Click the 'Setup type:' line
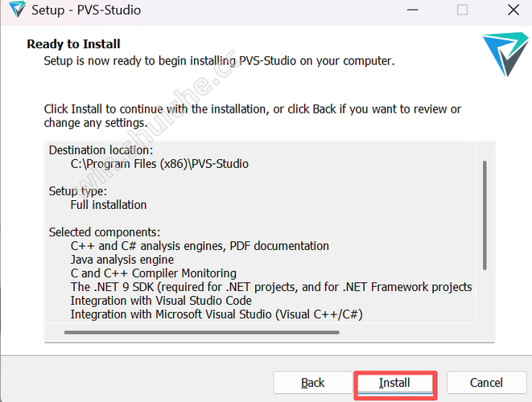Image resolution: width=532 pixels, height=402 pixels. (77, 191)
